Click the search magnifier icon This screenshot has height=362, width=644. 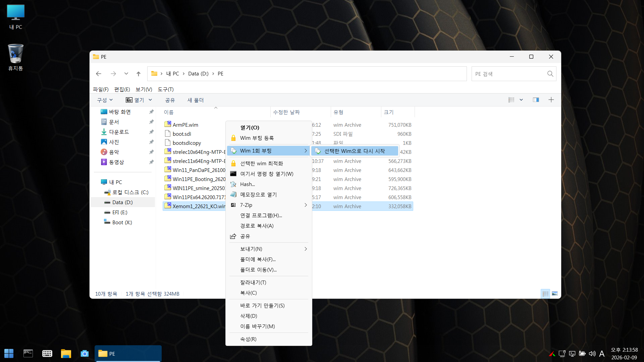550,74
